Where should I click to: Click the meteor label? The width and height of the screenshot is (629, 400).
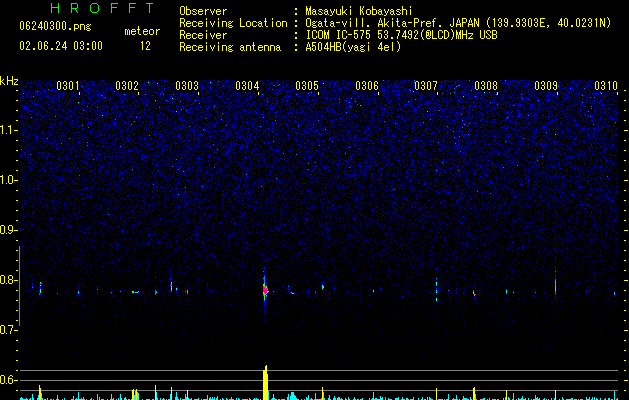coord(142,31)
